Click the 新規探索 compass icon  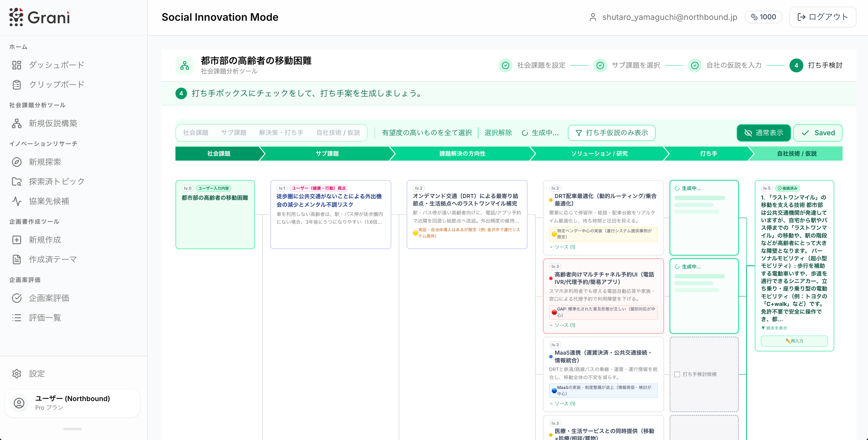point(16,162)
